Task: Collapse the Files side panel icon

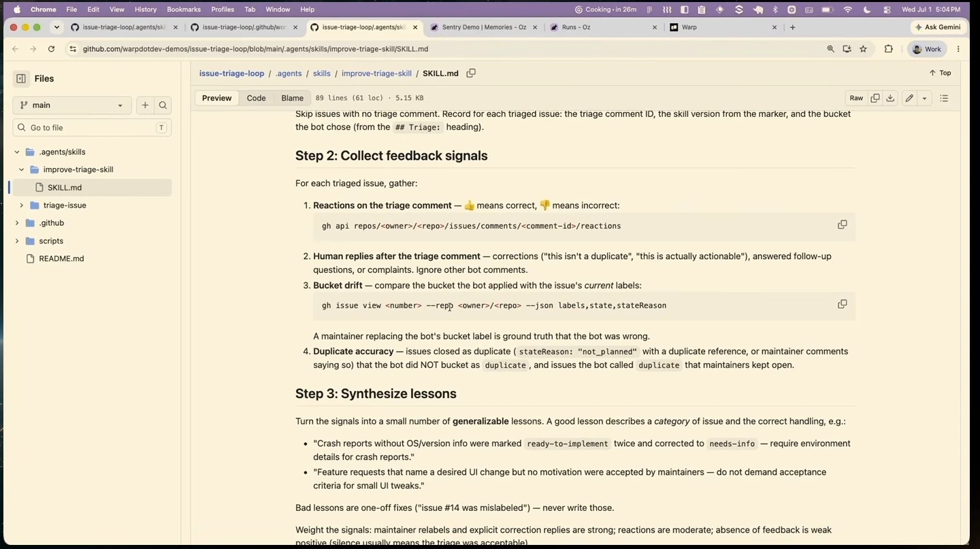Action: coord(21,78)
